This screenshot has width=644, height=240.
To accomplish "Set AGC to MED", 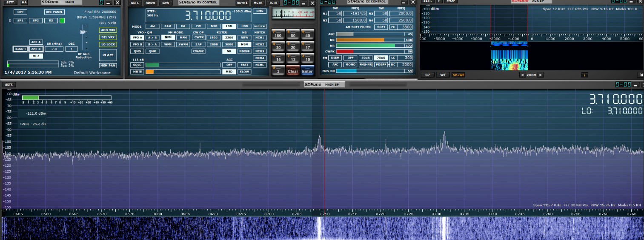I will point(229,72).
